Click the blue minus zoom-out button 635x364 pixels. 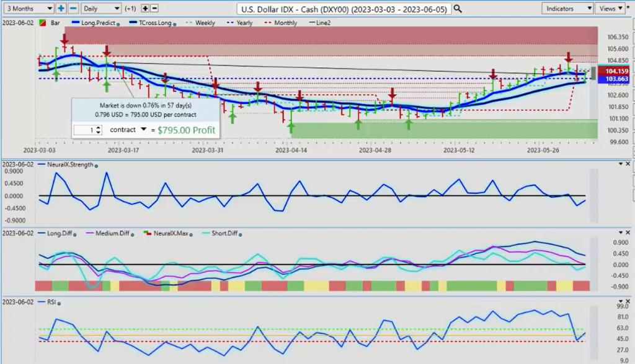(x=73, y=9)
